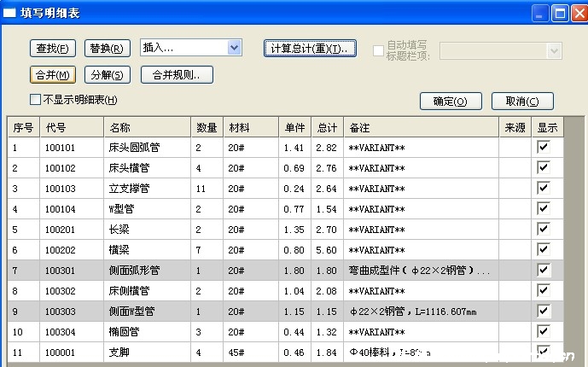
Task: Select the W型管 name cell
Action: tap(148, 209)
